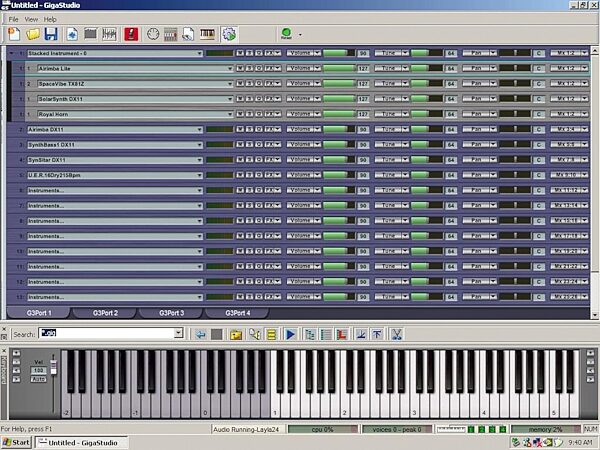Viewport: 600px width, 450px height.
Task: Solo channel 3 SynthBass1 DX11
Action: [249, 145]
